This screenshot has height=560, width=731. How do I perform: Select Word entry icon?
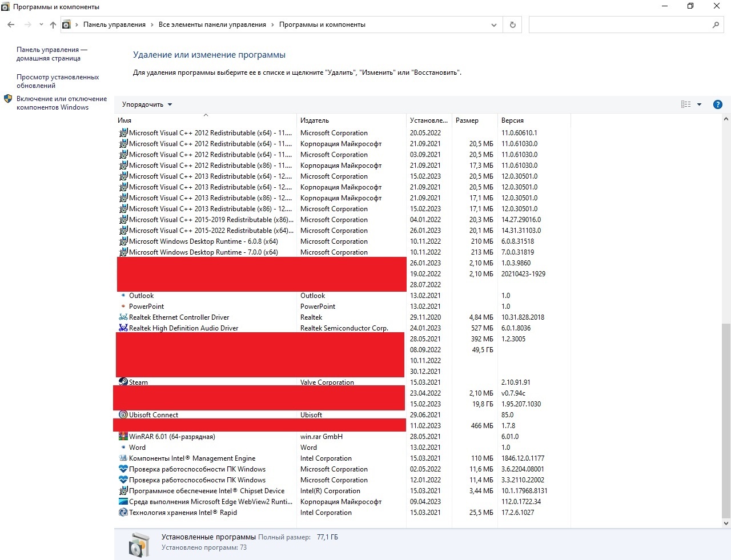(x=123, y=448)
